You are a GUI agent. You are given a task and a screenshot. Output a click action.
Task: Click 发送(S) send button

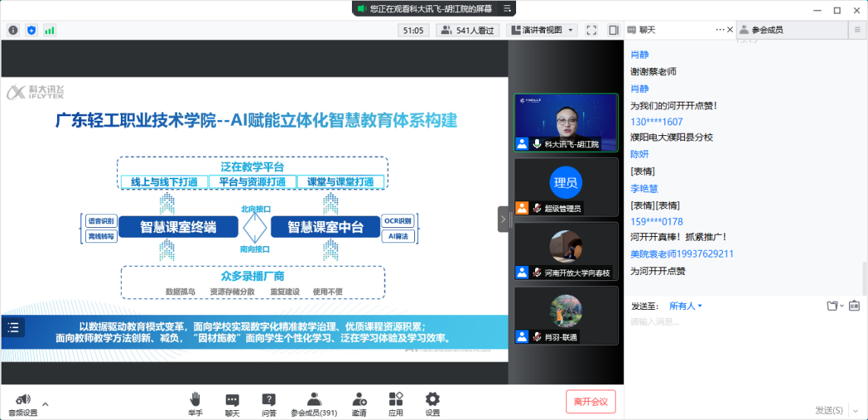point(829,410)
